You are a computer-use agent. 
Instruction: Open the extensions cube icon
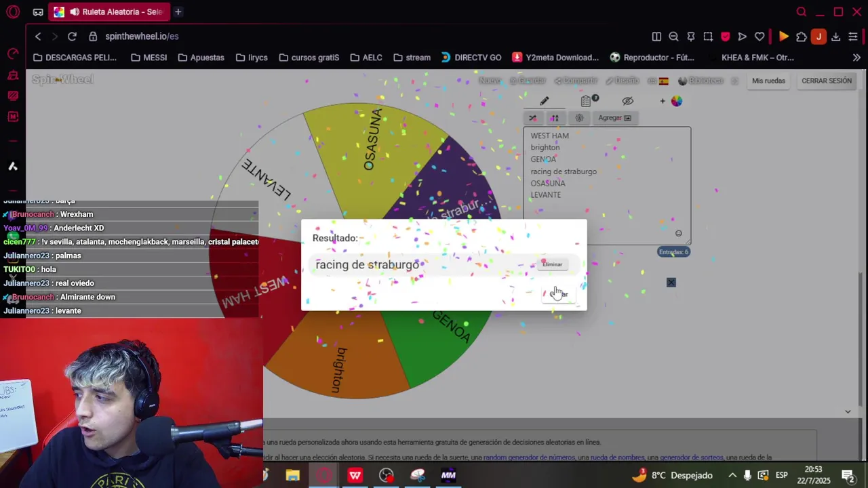tap(802, 37)
